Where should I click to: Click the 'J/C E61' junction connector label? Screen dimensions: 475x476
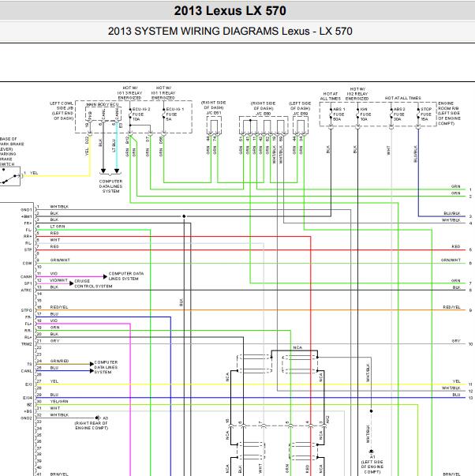pyautogui.click(x=214, y=113)
